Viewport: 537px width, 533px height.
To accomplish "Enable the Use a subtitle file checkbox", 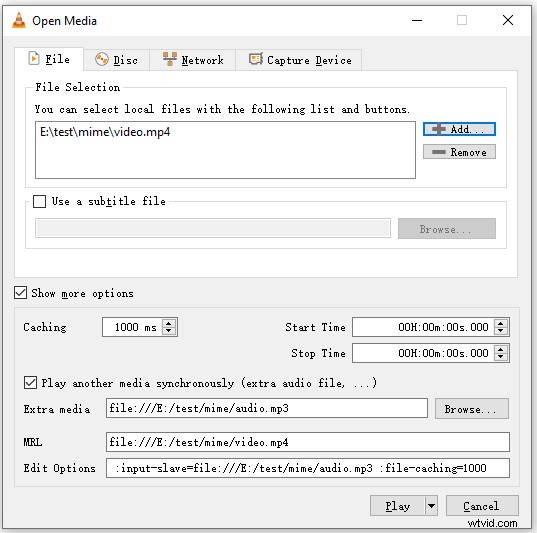I will pyautogui.click(x=39, y=201).
